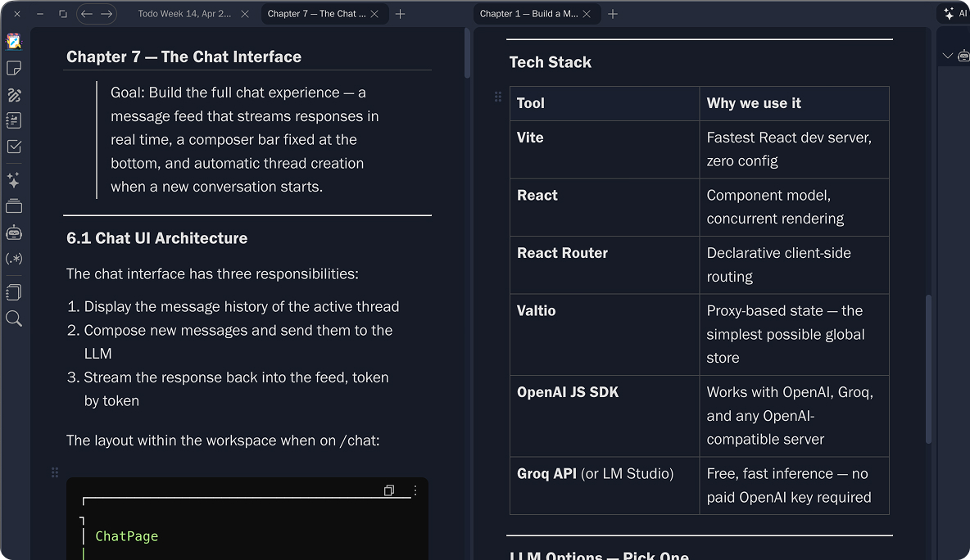Navigate back with the left arrow button

[x=87, y=14]
